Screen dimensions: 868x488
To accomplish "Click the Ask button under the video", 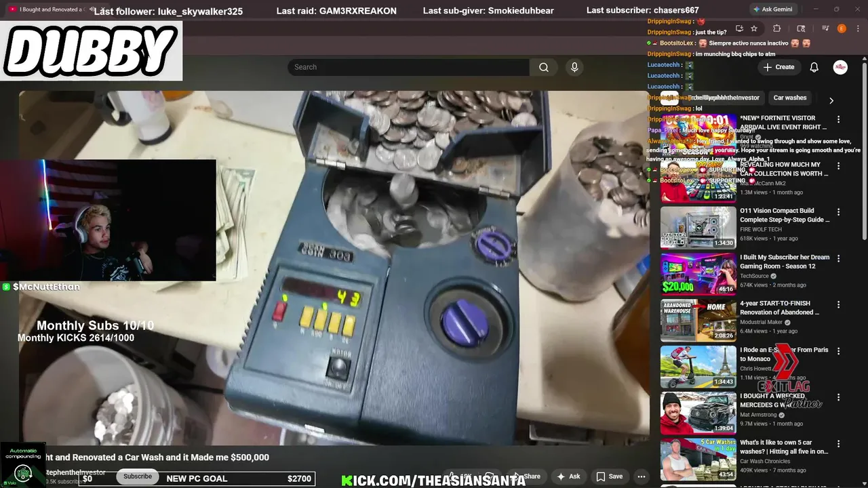I will [568, 476].
